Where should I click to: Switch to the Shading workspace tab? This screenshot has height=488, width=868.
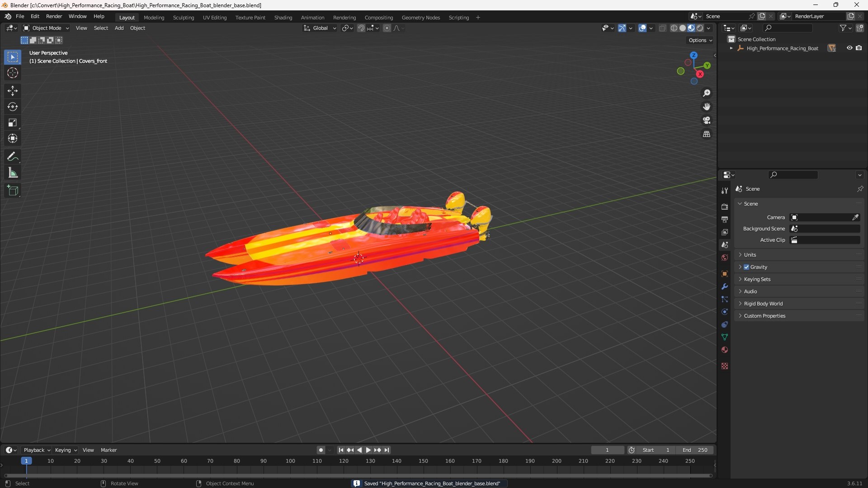(x=283, y=18)
